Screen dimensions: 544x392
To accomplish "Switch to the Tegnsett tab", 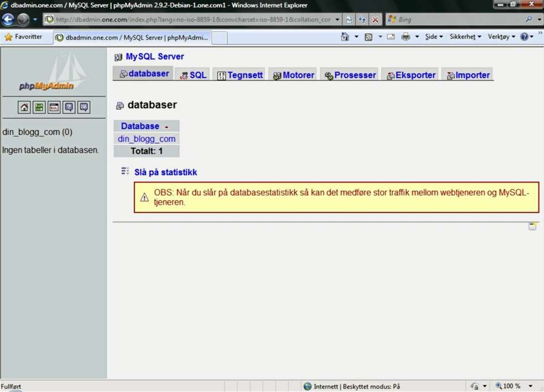I will pos(239,75).
